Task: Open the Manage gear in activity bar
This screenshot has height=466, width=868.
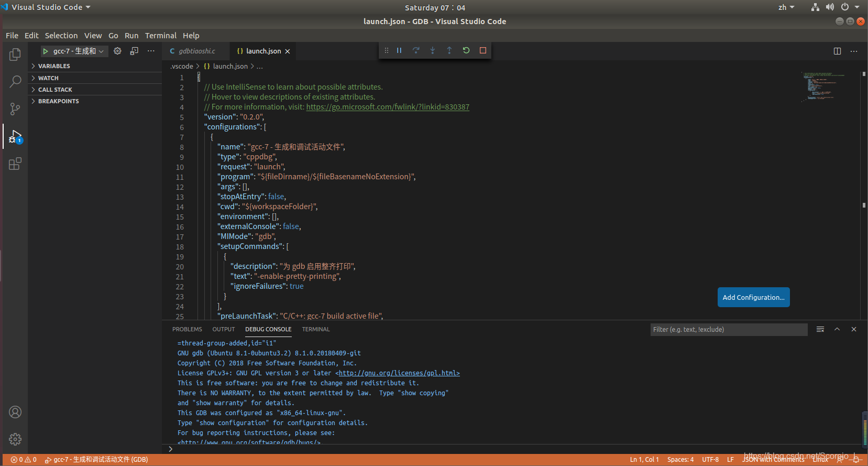Action: point(15,439)
